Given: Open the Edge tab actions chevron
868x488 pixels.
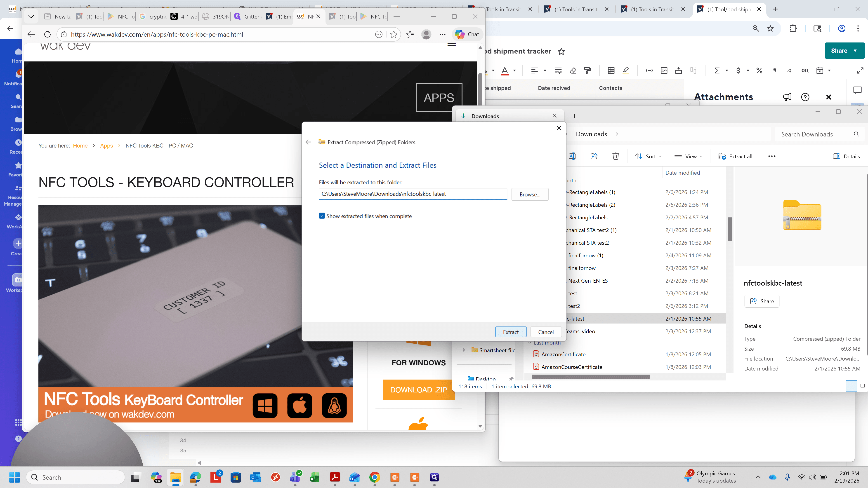Looking at the screenshot, I should coord(31,16).
